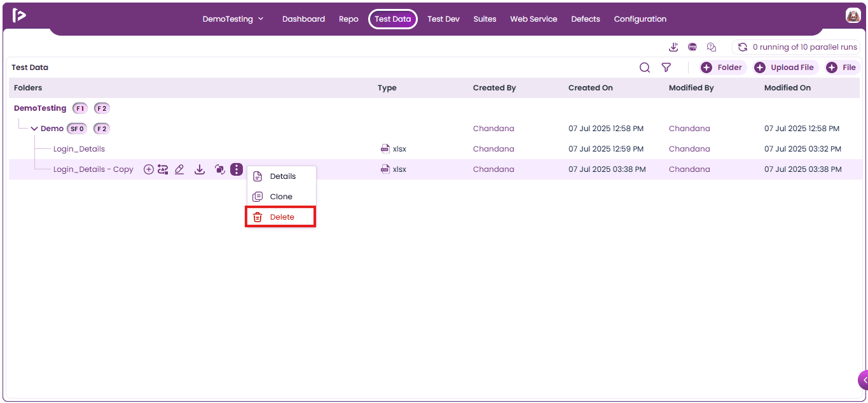Expand the side panel arrow at right edge

[864, 380]
